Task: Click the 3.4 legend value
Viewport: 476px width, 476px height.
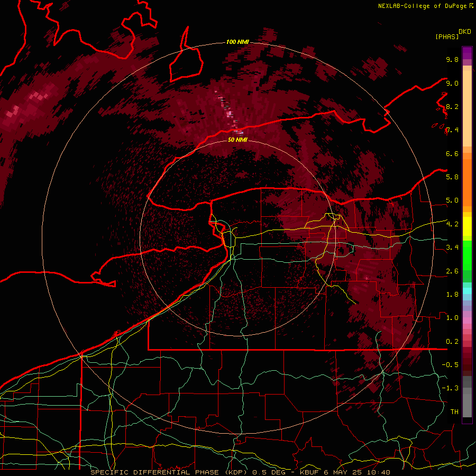Action: point(452,248)
